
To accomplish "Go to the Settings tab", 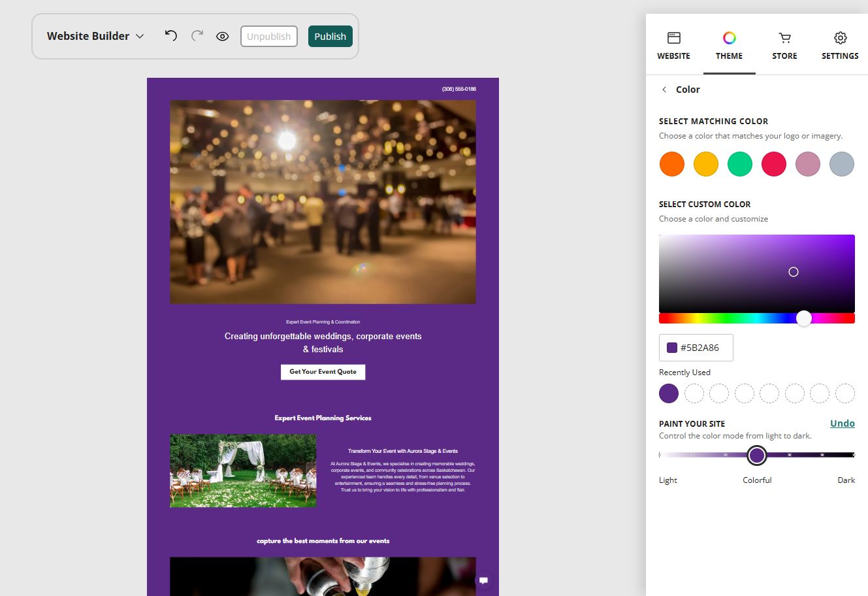I will 840,46.
